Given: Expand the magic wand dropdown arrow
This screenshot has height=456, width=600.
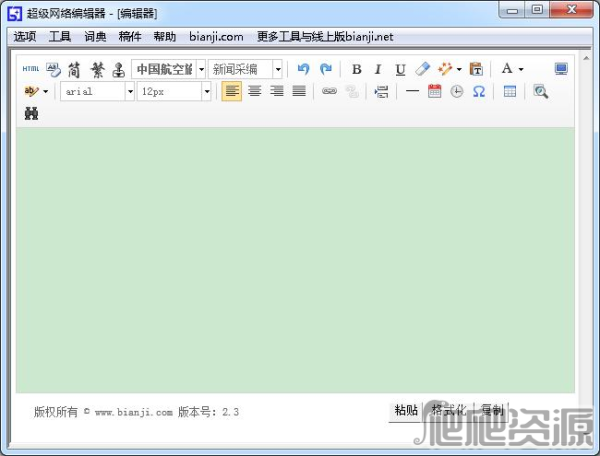Looking at the screenshot, I should [459, 69].
